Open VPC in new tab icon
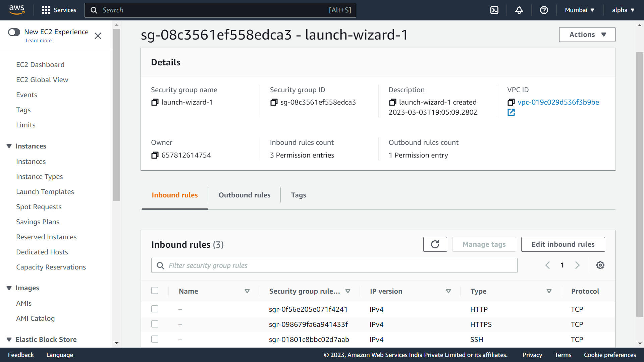The width and height of the screenshot is (644, 362). [x=511, y=113]
